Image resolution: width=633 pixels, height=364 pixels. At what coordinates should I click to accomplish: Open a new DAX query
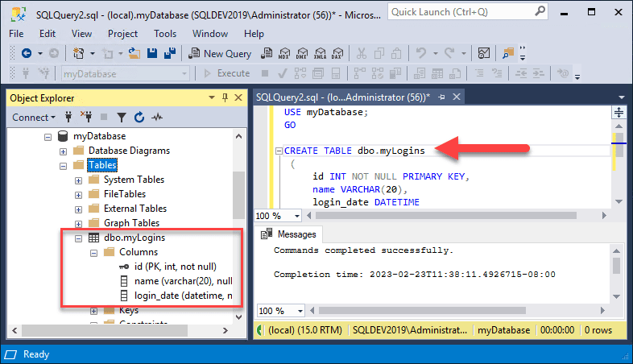(x=337, y=53)
